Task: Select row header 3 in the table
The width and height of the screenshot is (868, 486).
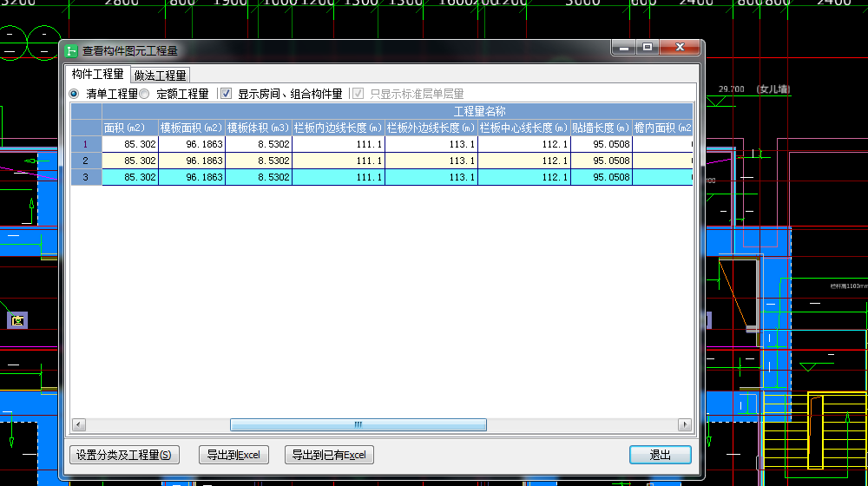Action: [86, 177]
